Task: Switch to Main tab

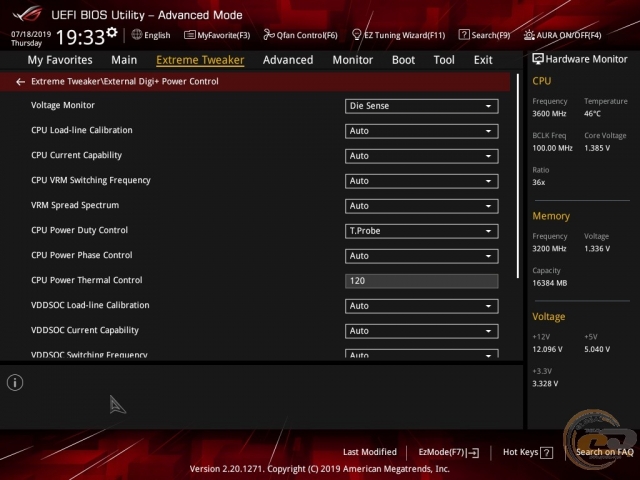Action: 124,60
